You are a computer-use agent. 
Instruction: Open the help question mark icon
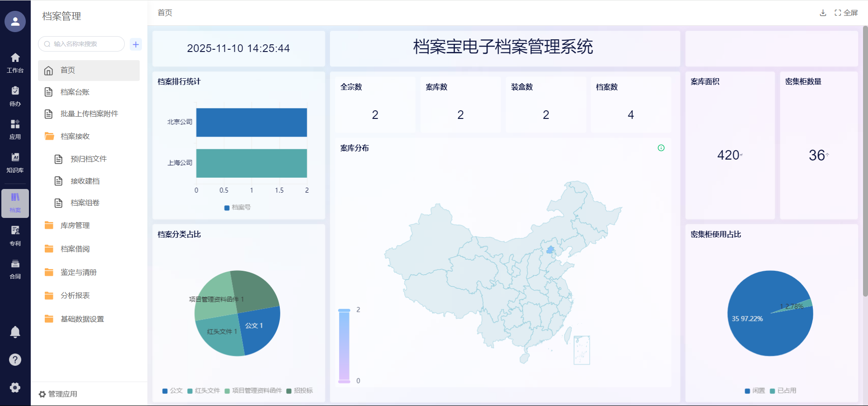(x=15, y=359)
